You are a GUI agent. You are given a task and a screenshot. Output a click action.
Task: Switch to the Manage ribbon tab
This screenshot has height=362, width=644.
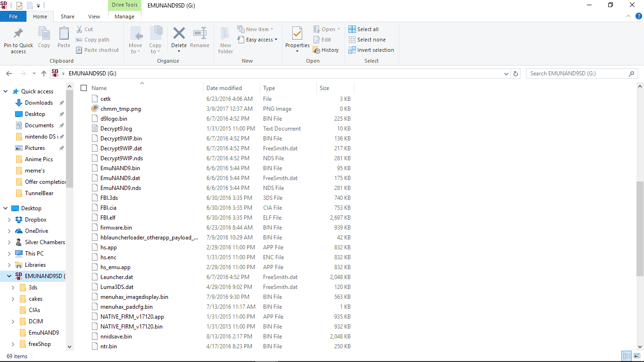[x=124, y=16]
